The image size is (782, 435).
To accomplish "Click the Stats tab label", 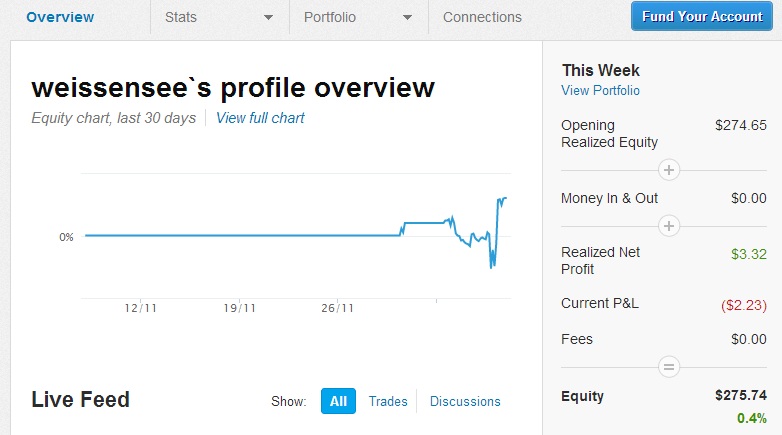I will [181, 17].
